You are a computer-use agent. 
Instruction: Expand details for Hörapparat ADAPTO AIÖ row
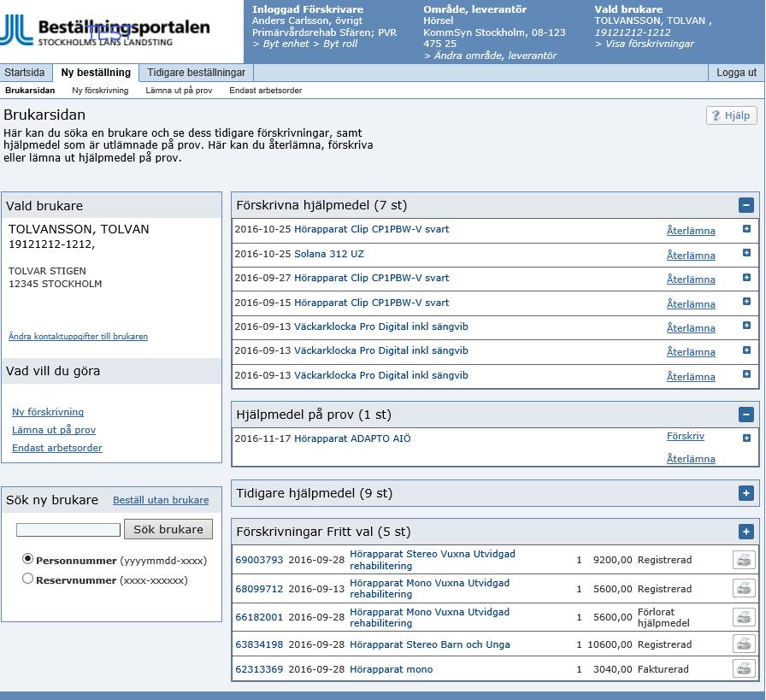point(746,438)
